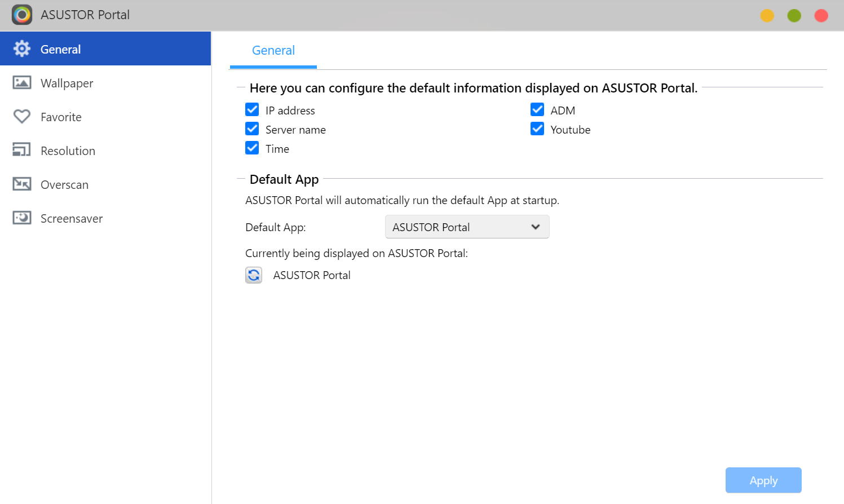The height and width of the screenshot is (504, 844).
Task: Select the General label in sidebar
Action: [x=60, y=50]
